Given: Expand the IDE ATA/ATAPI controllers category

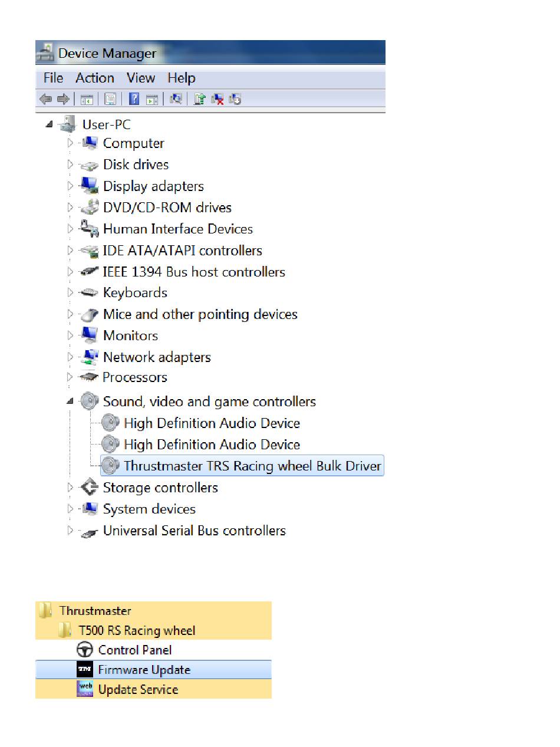Looking at the screenshot, I should click(70, 251).
